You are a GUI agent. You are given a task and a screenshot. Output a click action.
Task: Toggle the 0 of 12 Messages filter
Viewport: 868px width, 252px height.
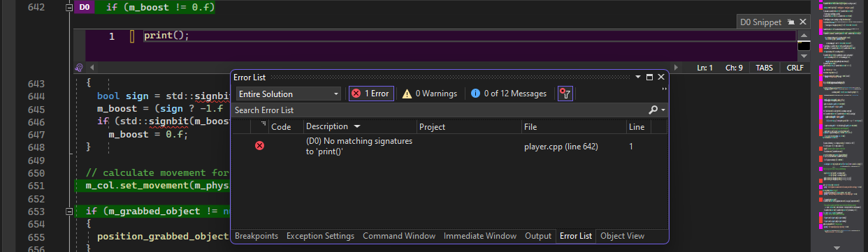pyautogui.click(x=508, y=94)
